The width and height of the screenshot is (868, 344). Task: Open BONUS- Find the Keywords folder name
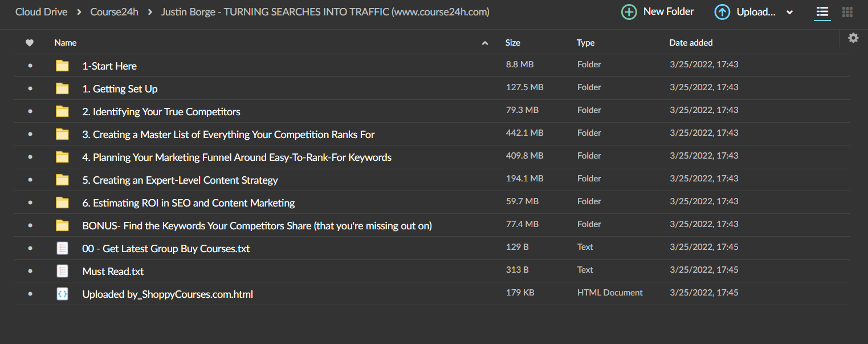point(257,226)
